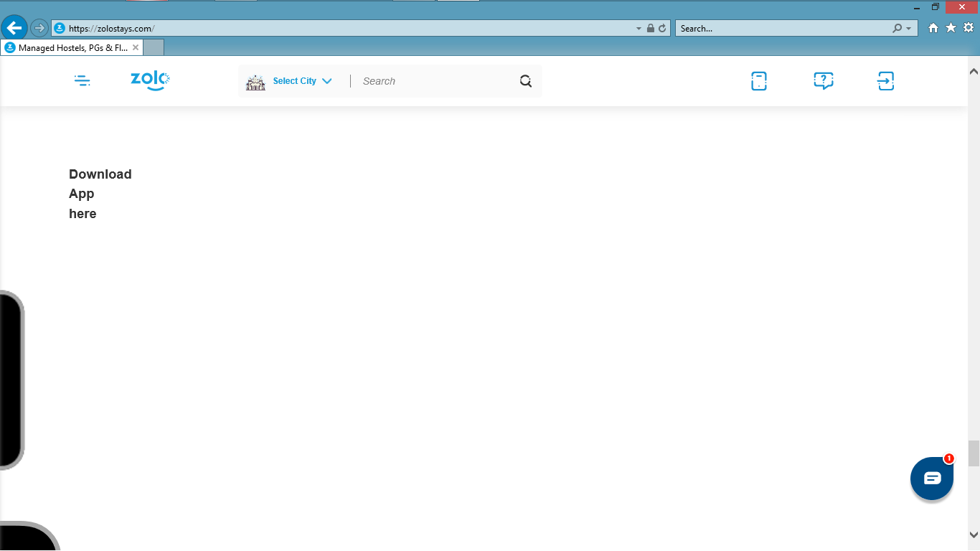Open the mobile app icon in header
Screen dimensions: 980x551
coord(759,81)
